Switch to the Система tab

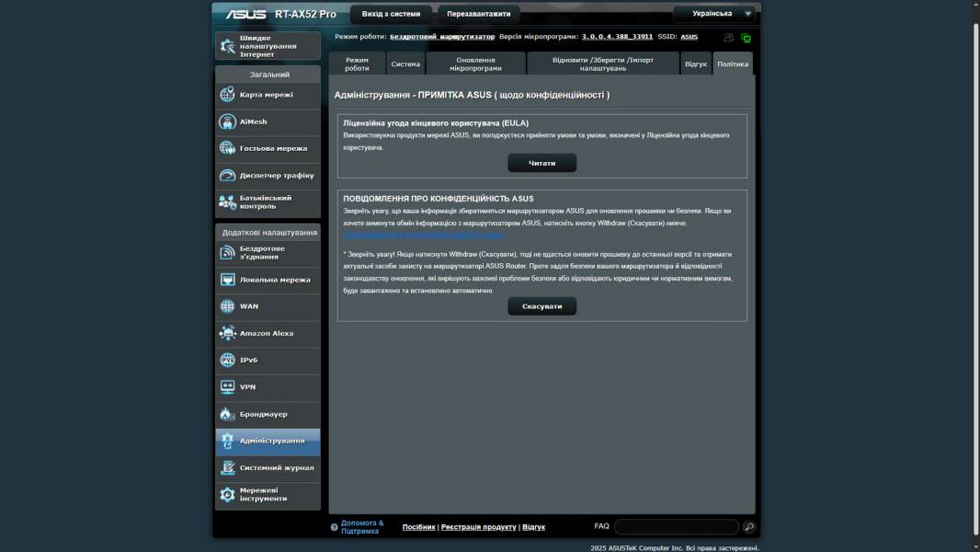[405, 64]
